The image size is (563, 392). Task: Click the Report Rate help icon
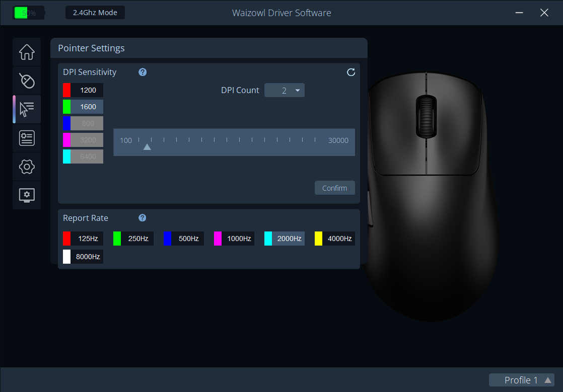pos(143,218)
